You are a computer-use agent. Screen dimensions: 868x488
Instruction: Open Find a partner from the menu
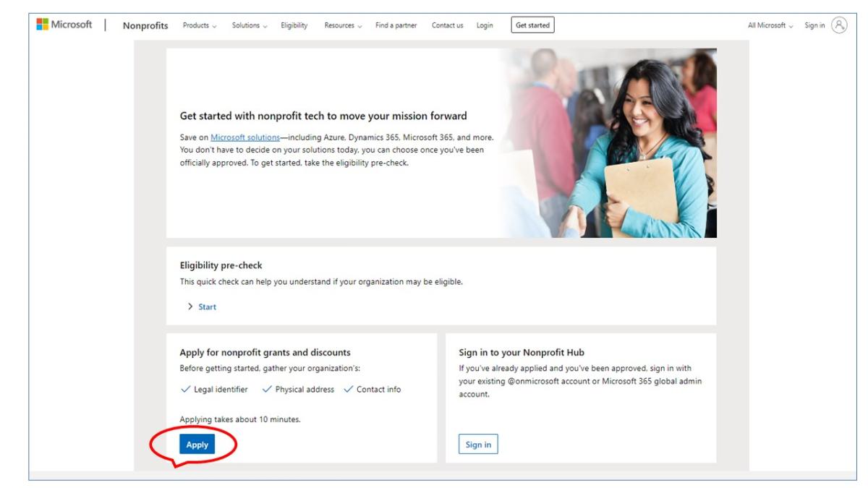(395, 24)
